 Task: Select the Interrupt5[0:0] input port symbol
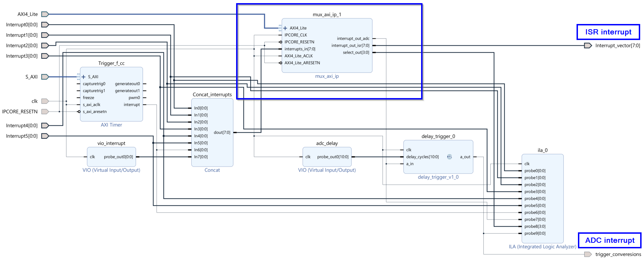[45, 136]
